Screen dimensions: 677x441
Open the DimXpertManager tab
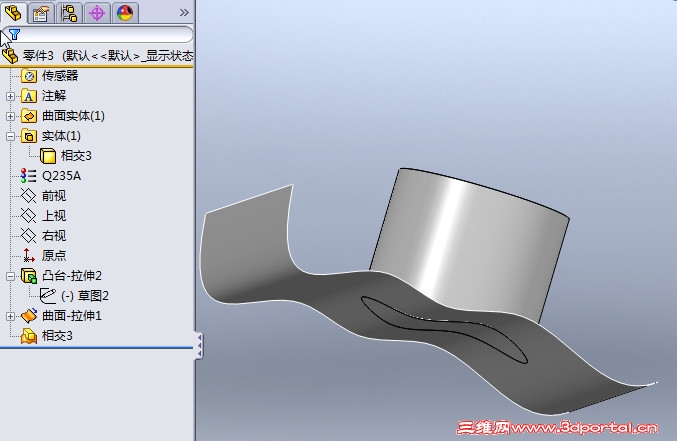click(97, 13)
